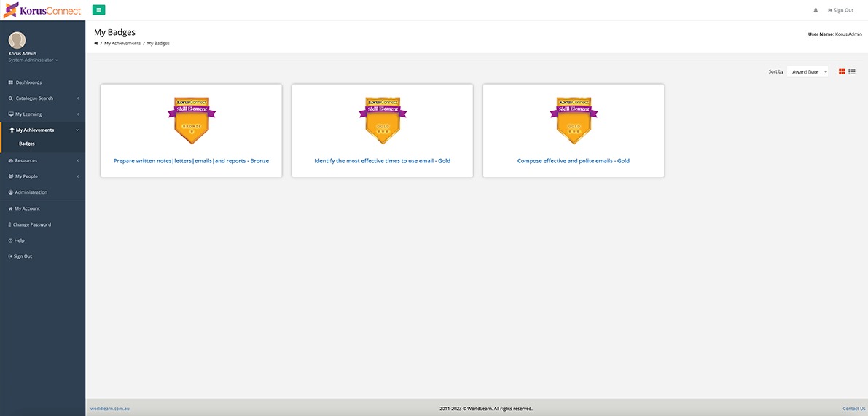
Task: Click the Change Password icon
Action: pos(10,224)
